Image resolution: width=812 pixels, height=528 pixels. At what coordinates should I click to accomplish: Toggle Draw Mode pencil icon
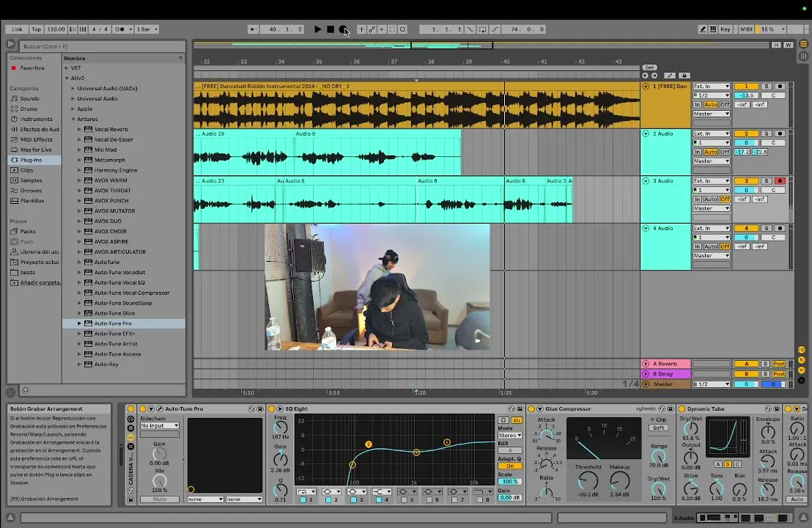tap(702, 29)
